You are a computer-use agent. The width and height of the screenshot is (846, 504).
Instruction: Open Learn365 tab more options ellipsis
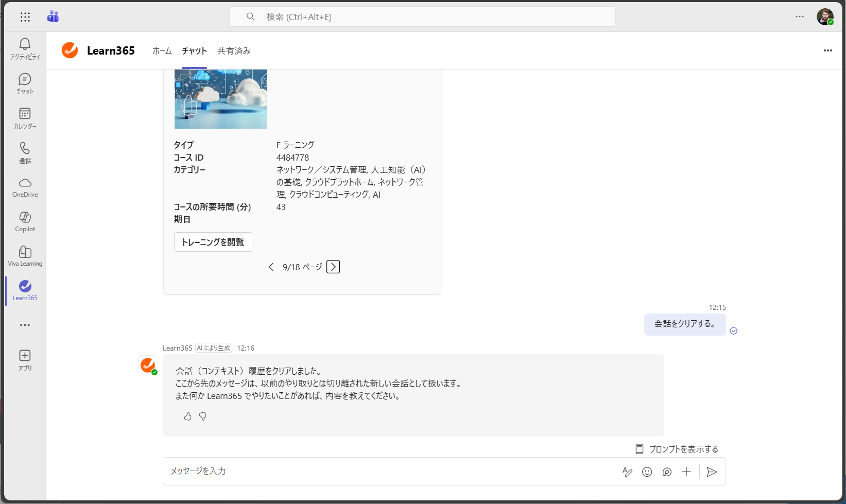(828, 50)
